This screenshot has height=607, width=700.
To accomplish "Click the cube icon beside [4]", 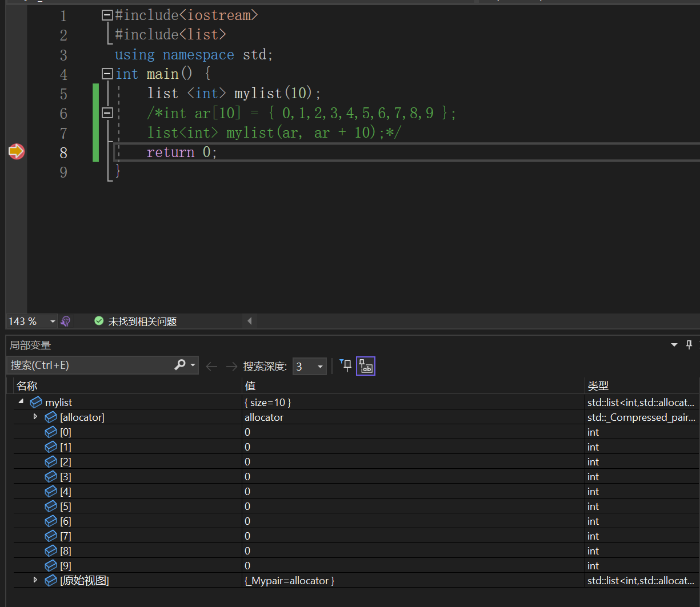I will pyautogui.click(x=51, y=492).
